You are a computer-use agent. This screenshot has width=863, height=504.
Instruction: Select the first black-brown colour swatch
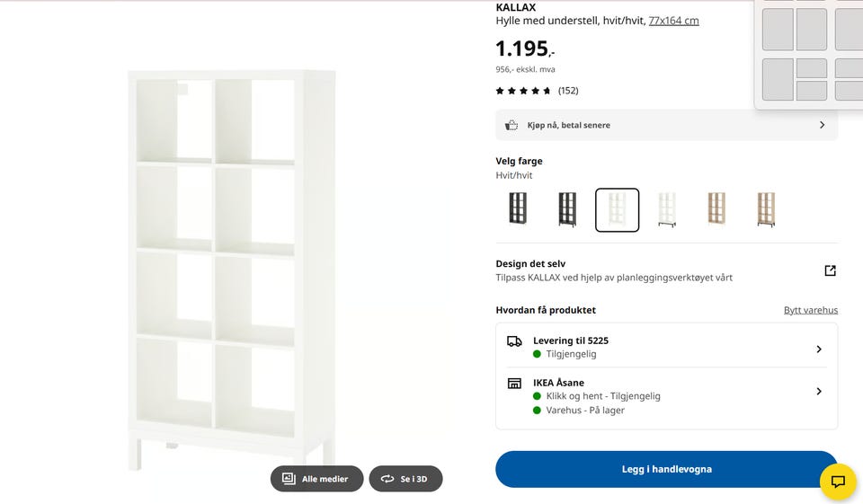pos(518,209)
